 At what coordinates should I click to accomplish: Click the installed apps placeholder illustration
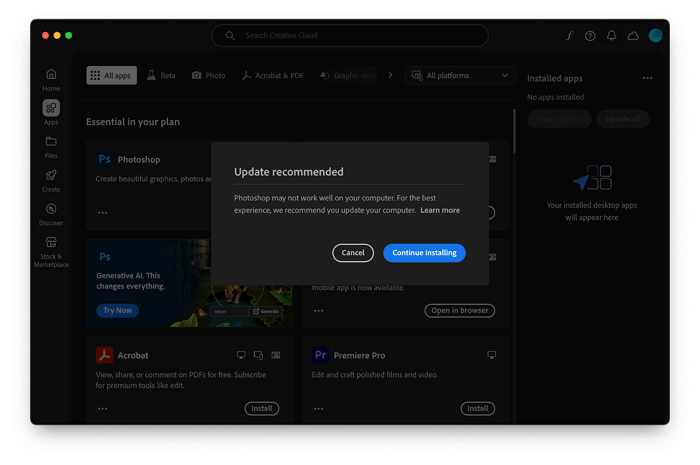click(592, 178)
